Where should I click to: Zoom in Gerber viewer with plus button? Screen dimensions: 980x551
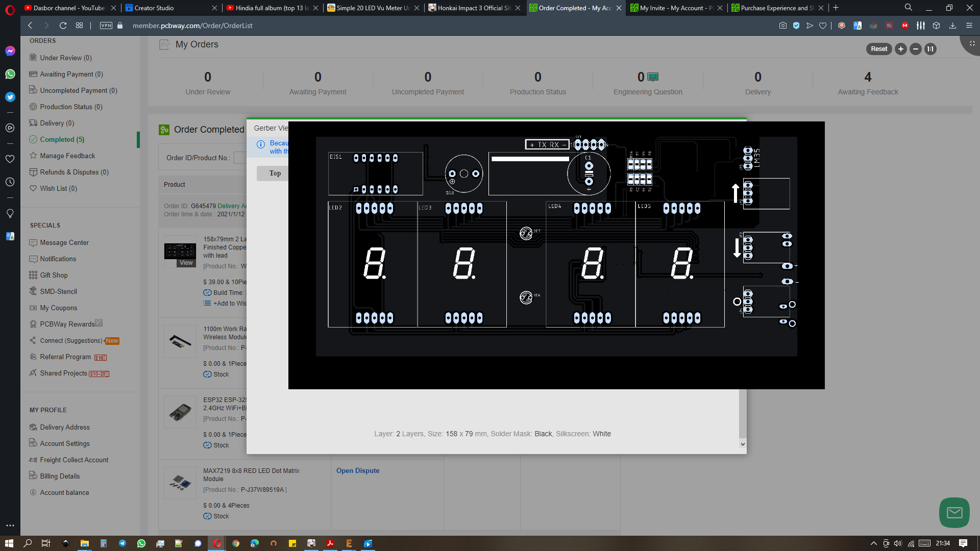point(901,49)
